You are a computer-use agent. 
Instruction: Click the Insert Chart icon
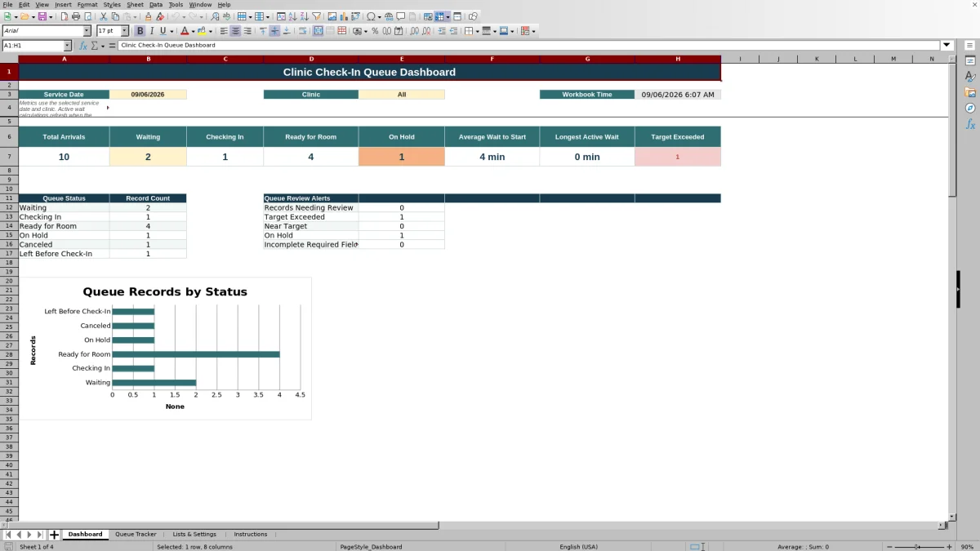[x=344, y=16]
